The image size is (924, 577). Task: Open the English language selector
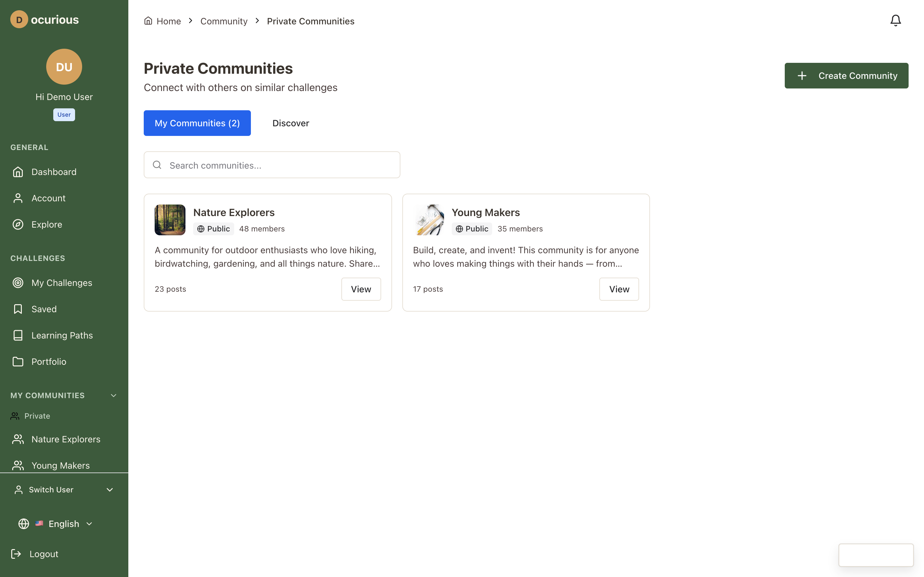pyautogui.click(x=64, y=523)
